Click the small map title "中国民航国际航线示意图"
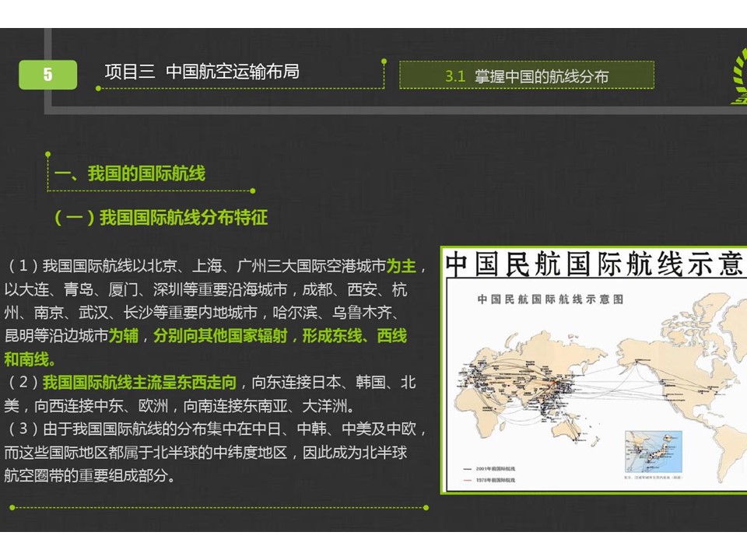747x560 pixels. (x=550, y=299)
